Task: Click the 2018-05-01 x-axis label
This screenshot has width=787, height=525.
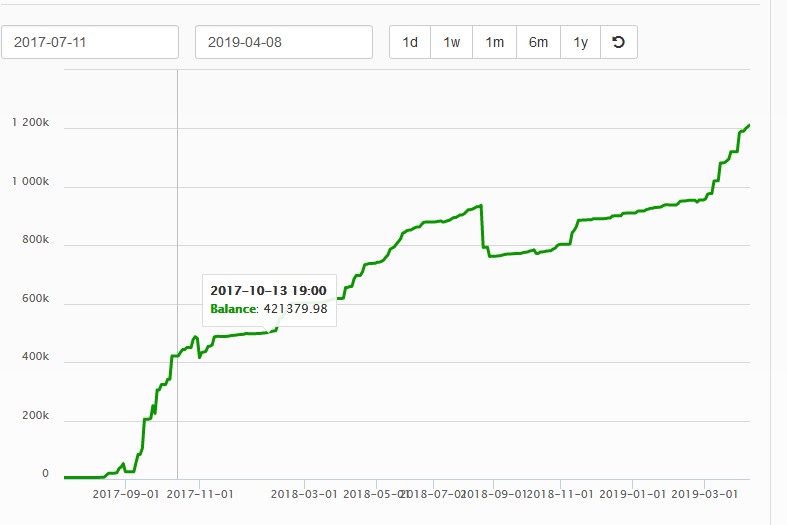Action: pos(376,494)
